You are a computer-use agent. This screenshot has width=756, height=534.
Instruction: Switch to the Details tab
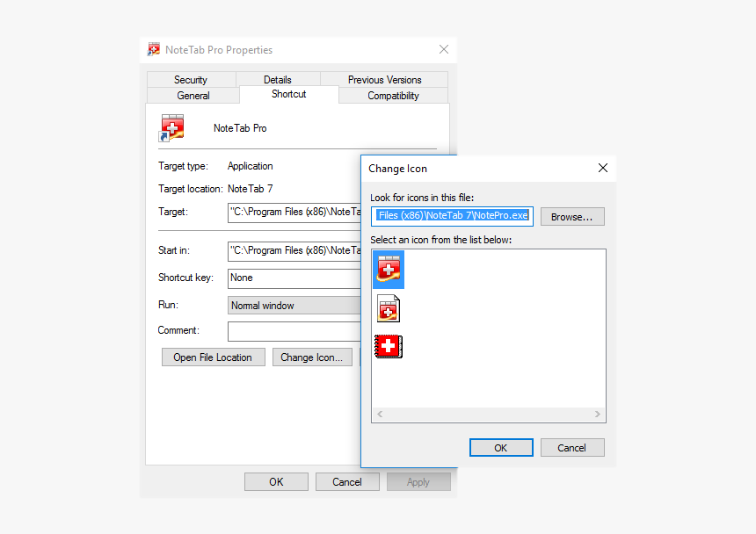click(278, 79)
